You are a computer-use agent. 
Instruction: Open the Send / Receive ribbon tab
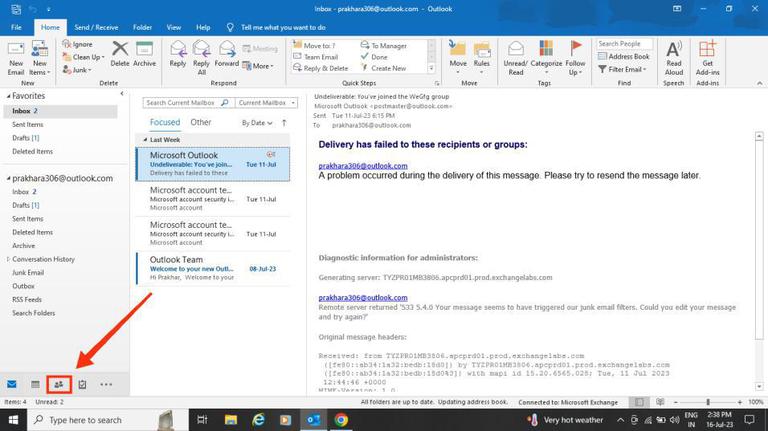coord(96,27)
